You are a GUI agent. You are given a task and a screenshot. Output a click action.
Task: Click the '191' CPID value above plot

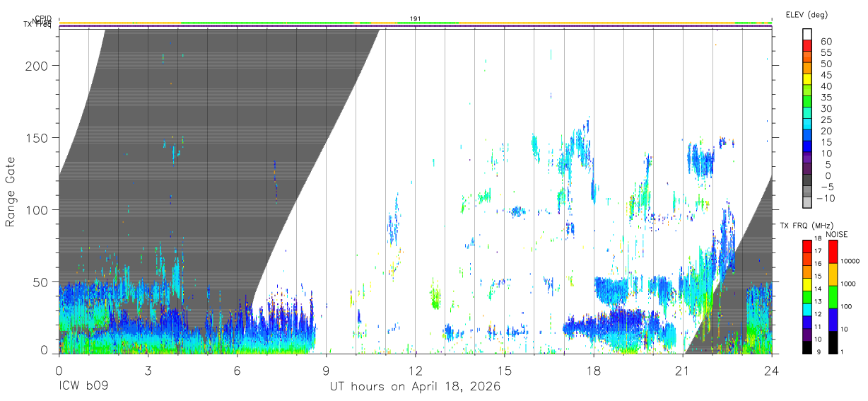415,18
